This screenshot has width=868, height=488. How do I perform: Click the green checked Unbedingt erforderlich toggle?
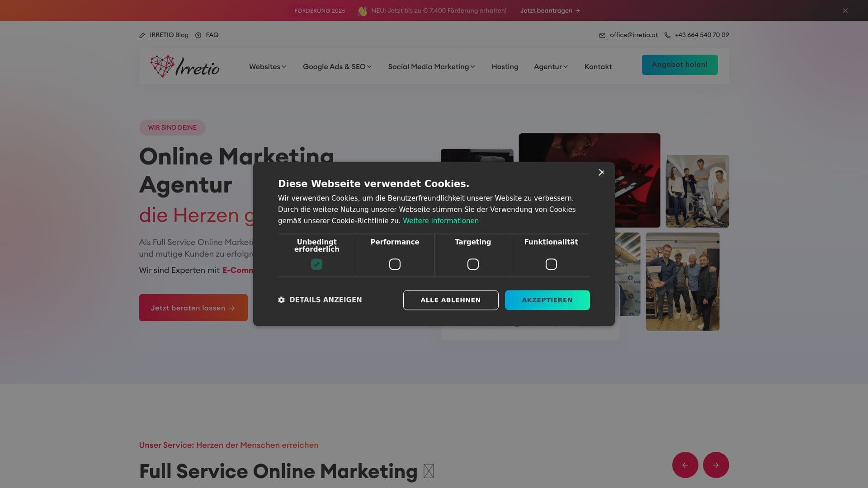(x=316, y=264)
